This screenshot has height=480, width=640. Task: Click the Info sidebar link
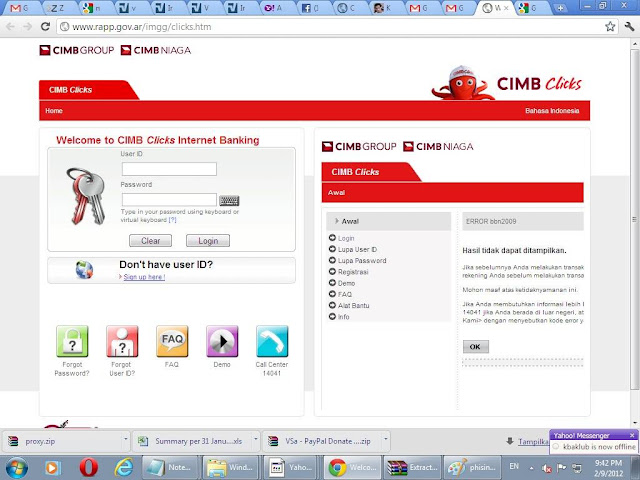pyautogui.click(x=343, y=317)
